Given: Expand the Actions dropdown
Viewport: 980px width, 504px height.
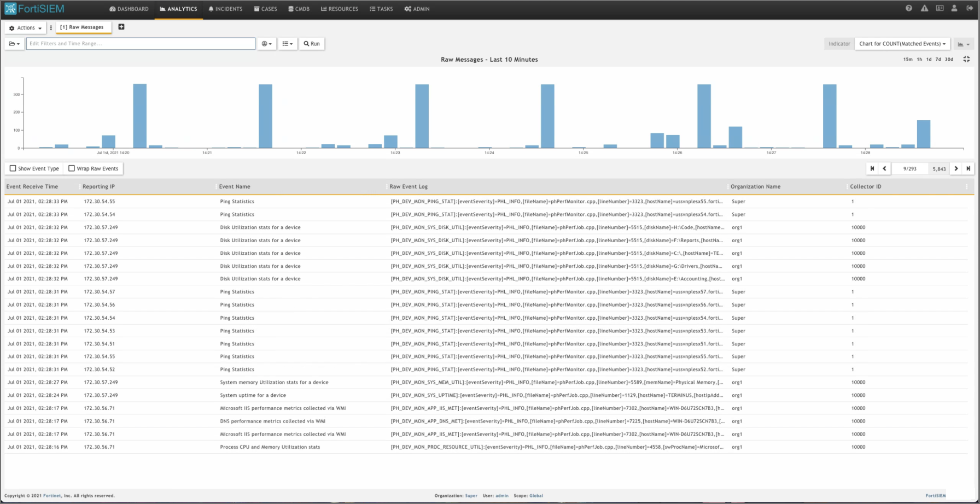Looking at the screenshot, I should click(x=25, y=28).
